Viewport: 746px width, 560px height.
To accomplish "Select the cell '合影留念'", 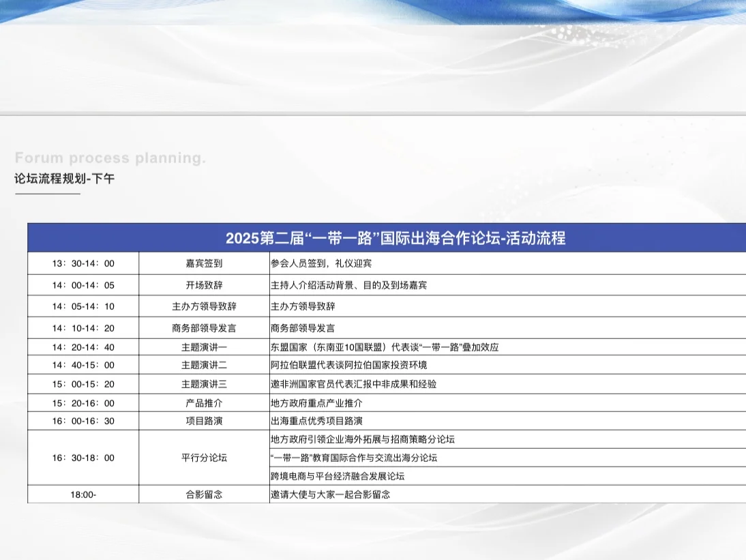I will (204, 495).
